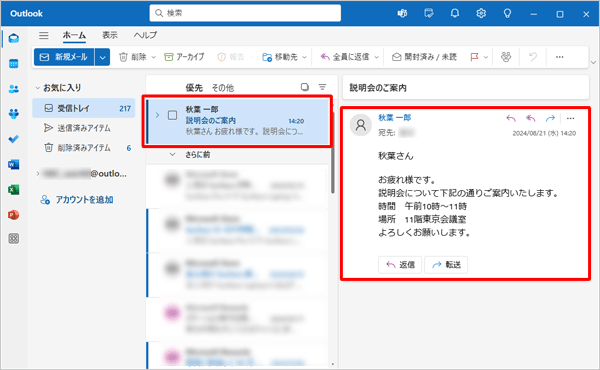Click sender avatar of 秋葉 一郎
600x370 pixels.
click(360, 125)
